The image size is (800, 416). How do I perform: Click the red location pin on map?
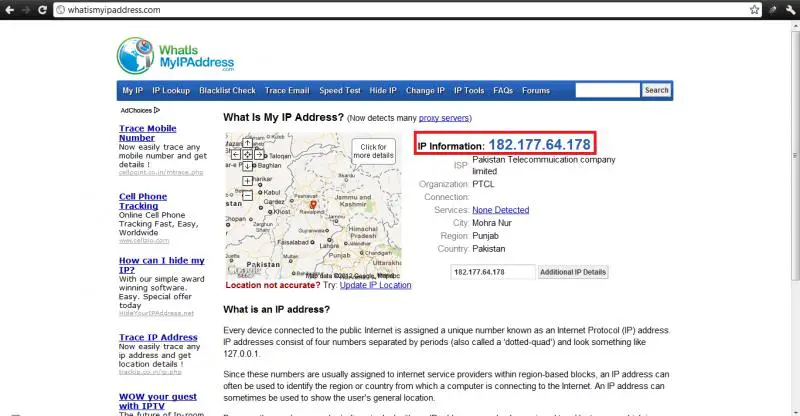point(313,205)
